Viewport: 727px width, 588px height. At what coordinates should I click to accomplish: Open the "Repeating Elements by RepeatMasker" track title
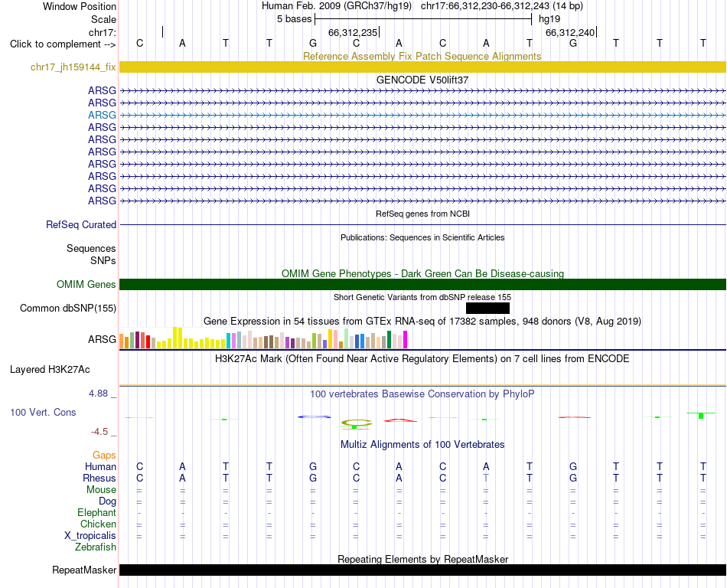(x=422, y=559)
